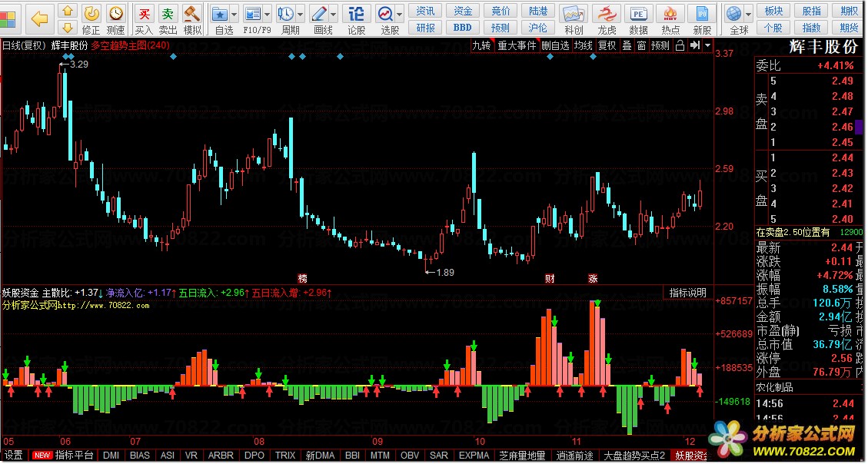Expand the F10/F9 dropdown arrow
Image resolution: width=868 pixels, height=464 pixels.
[268, 14]
